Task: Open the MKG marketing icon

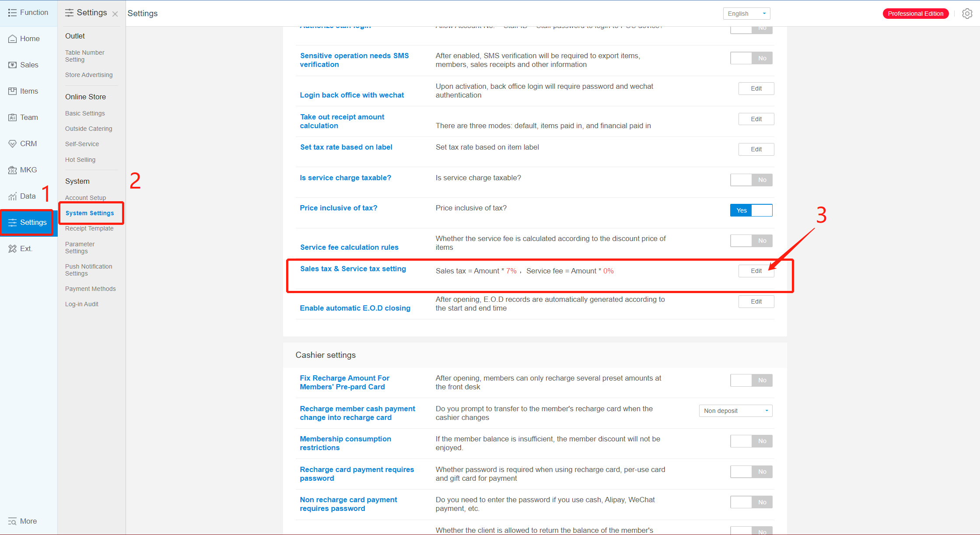Action: [x=13, y=170]
